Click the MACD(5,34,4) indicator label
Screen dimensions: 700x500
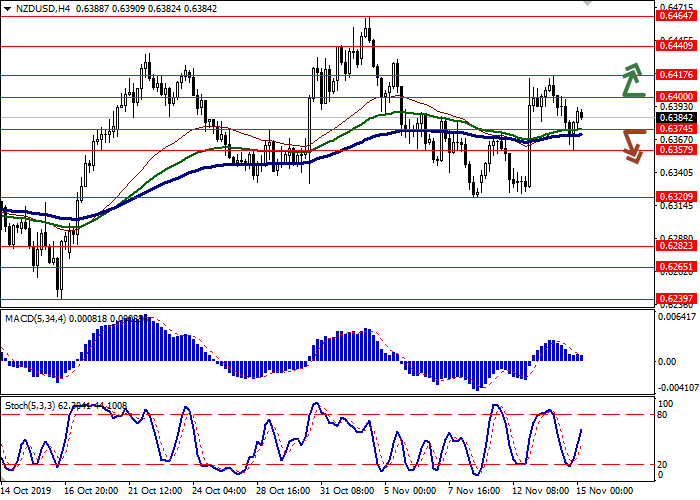pyautogui.click(x=34, y=318)
